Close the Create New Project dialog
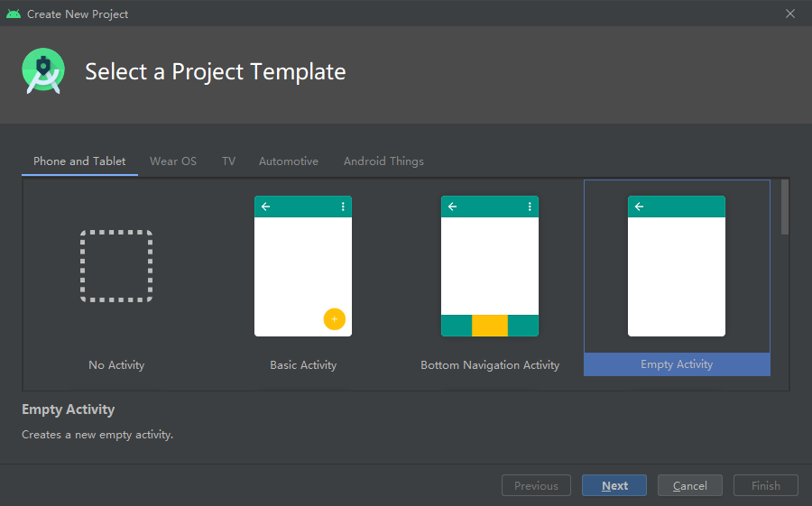Viewport: 812px width, 506px height. point(789,14)
